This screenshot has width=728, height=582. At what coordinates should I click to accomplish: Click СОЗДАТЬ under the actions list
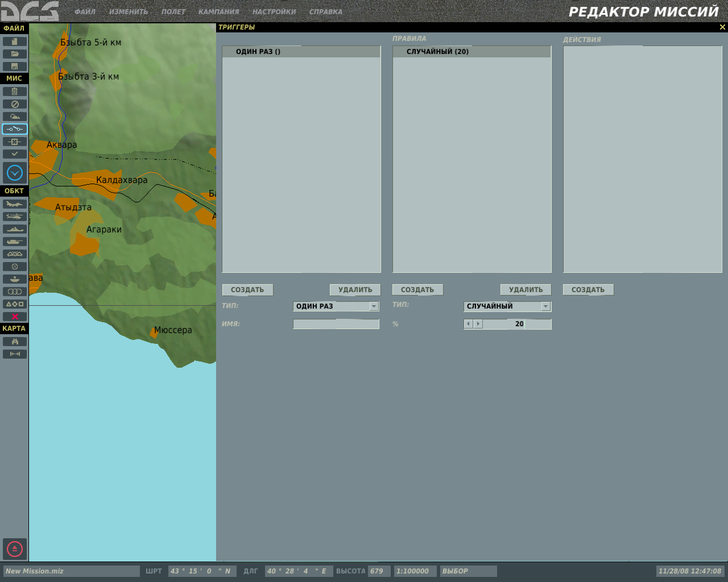click(588, 290)
